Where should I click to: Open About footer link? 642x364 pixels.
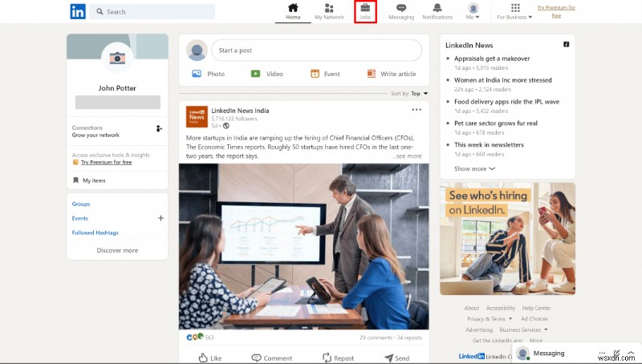(472, 308)
